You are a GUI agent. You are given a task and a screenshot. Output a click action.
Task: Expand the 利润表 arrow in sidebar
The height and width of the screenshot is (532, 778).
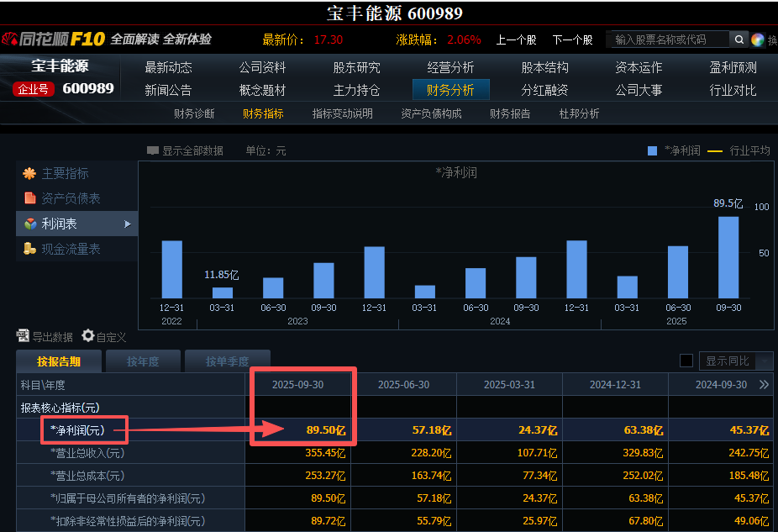(x=128, y=224)
